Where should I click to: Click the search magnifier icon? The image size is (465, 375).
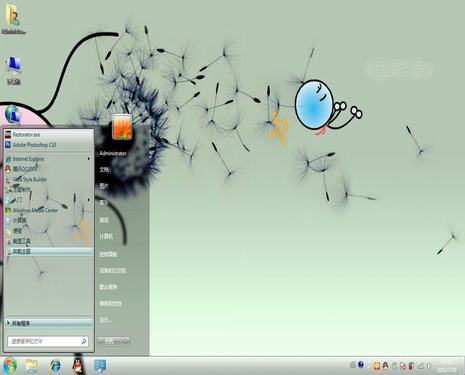(84, 341)
